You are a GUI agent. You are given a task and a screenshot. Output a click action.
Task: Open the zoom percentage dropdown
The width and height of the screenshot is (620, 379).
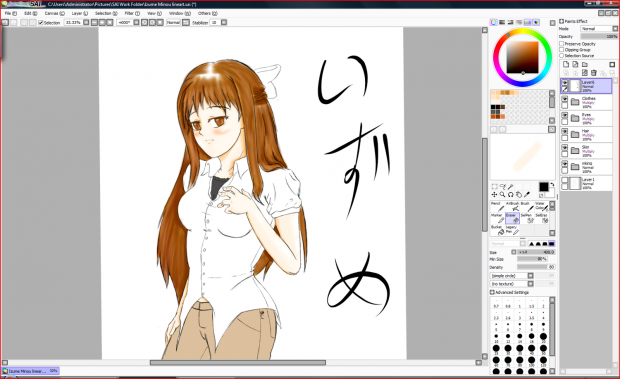coord(86,23)
